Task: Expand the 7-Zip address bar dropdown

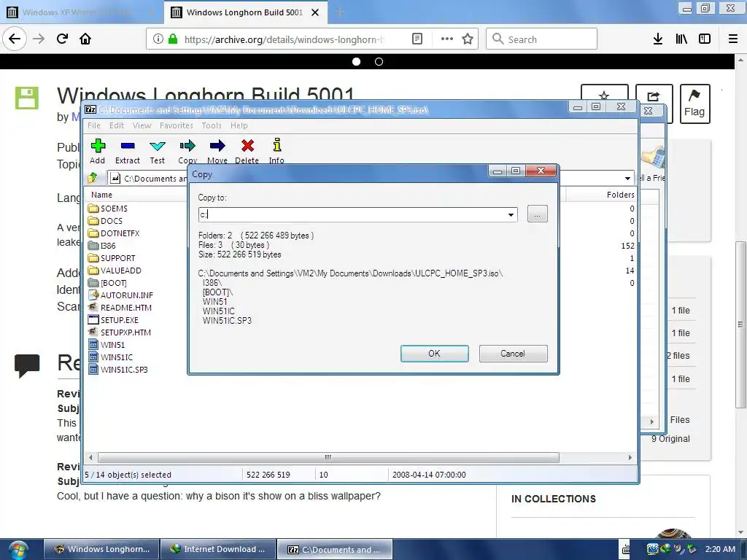Action: tap(627, 178)
